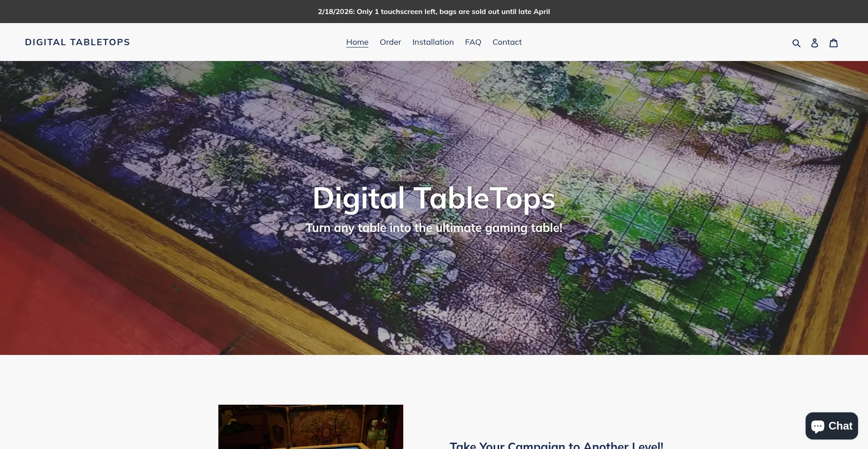Screen dimensions: 868x449
Task: Open the FAQ page
Action: (473, 42)
